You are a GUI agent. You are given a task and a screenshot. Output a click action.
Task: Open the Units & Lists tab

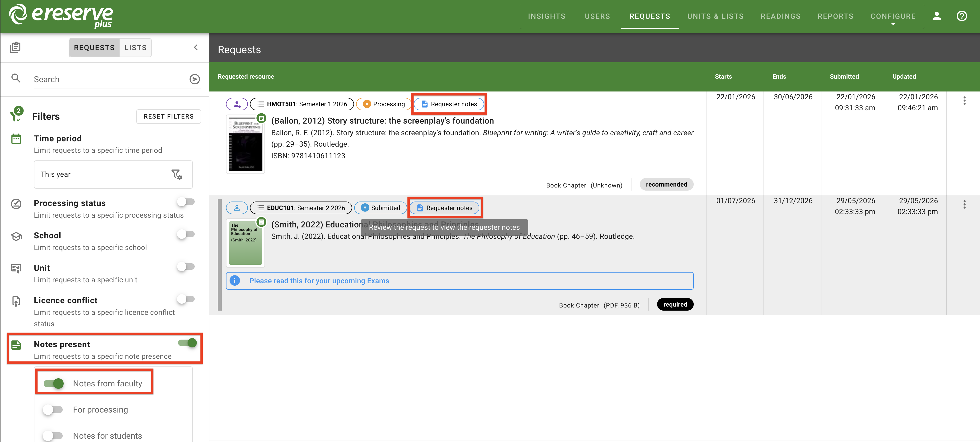click(715, 16)
